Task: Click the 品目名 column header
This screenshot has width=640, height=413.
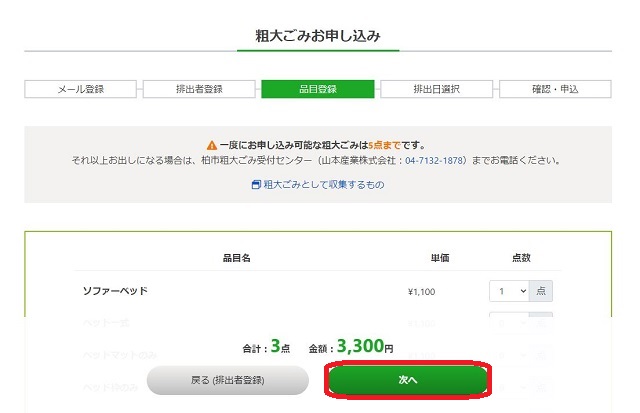Action: [x=237, y=258]
